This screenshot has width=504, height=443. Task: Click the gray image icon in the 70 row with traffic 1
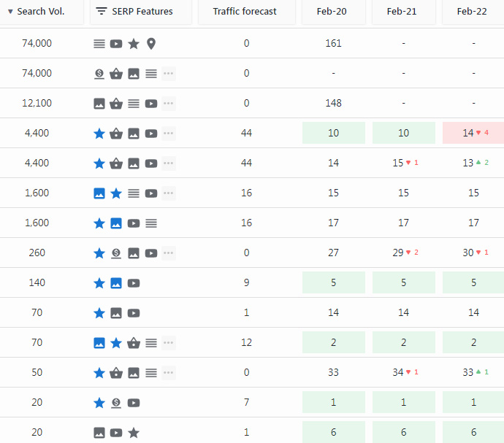pyautogui.click(x=116, y=313)
